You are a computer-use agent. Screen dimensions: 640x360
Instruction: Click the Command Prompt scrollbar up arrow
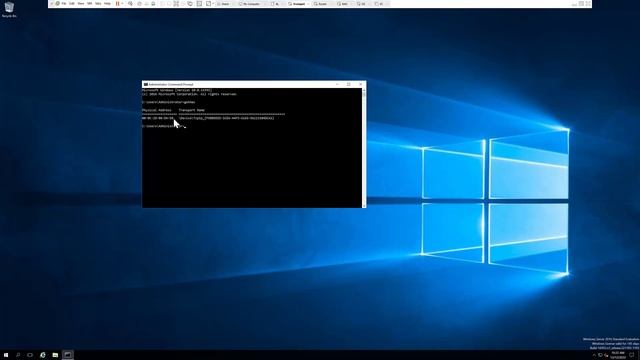364,90
